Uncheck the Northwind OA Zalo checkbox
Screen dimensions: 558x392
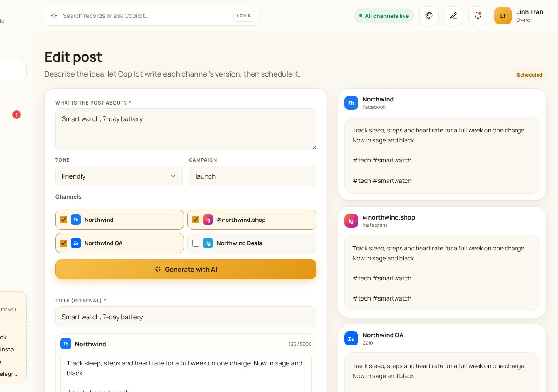pos(64,243)
